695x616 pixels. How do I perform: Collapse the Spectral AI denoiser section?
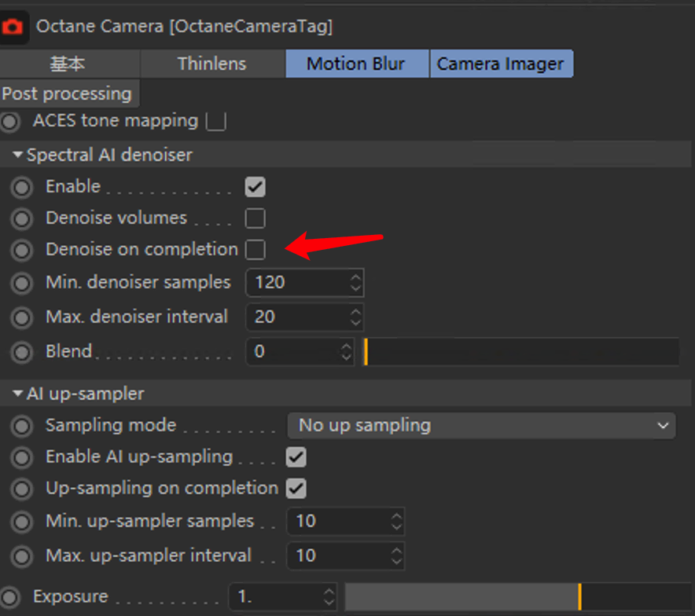click(18, 155)
